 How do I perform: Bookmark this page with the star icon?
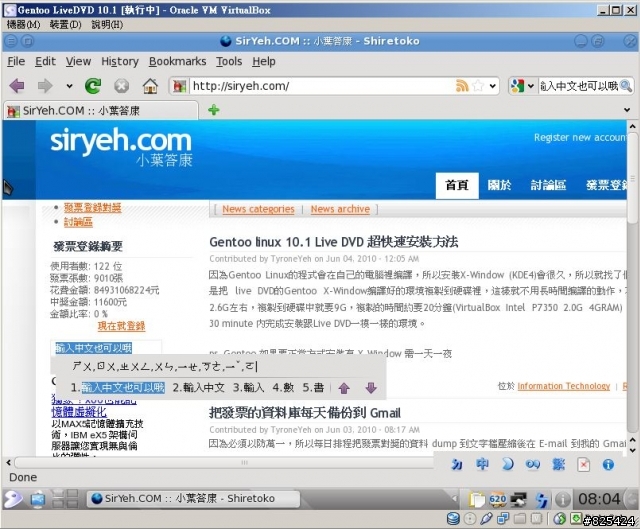[x=478, y=86]
